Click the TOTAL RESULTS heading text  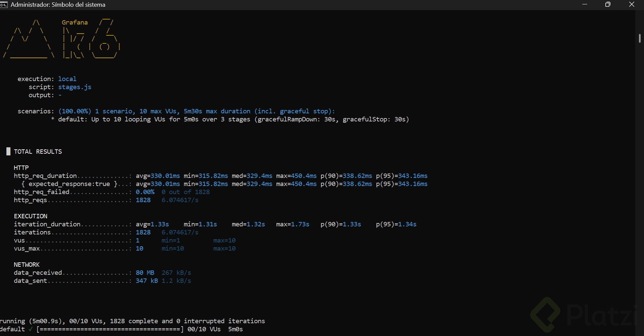pyautogui.click(x=38, y=152)
